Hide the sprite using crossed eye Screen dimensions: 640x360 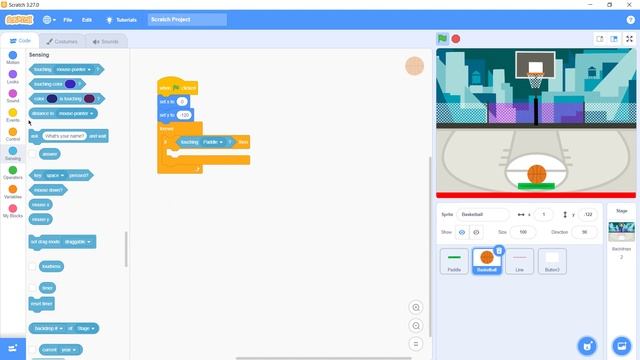tap(476, 232)
